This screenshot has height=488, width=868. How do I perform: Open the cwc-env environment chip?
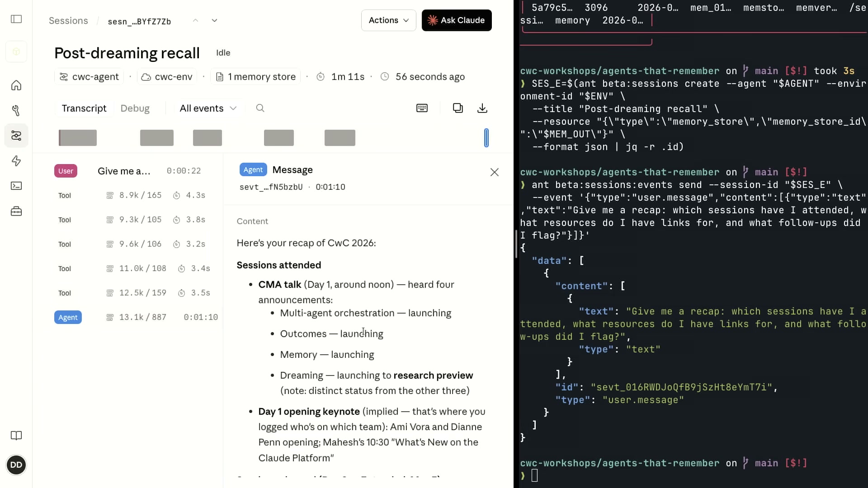167,77
